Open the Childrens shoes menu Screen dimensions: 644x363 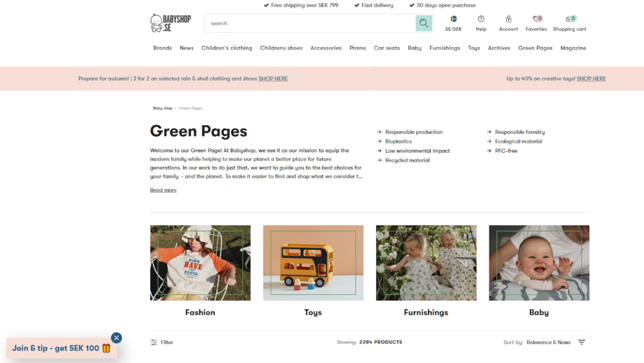pyautogui.click(x=281, y=48)
